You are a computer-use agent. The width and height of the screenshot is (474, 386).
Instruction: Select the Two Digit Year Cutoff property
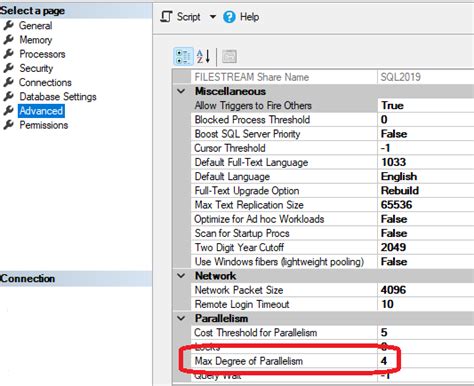pos(239,247)
